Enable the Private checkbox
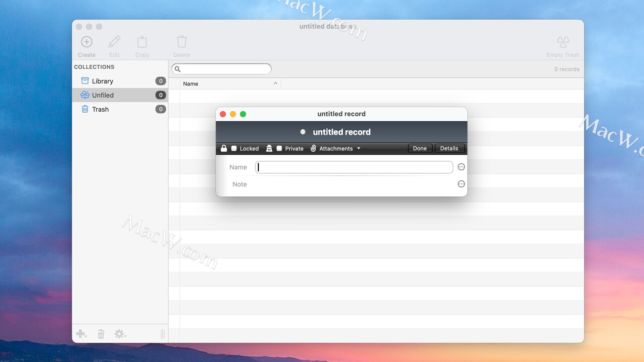Viewport: 644px width, 362px height. [x=279, y=148]
